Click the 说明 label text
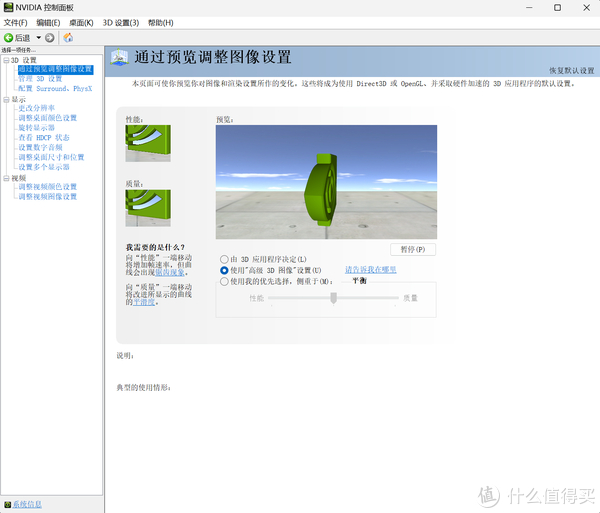The width and height of the screenshot is (600, 513). (125, 356)
